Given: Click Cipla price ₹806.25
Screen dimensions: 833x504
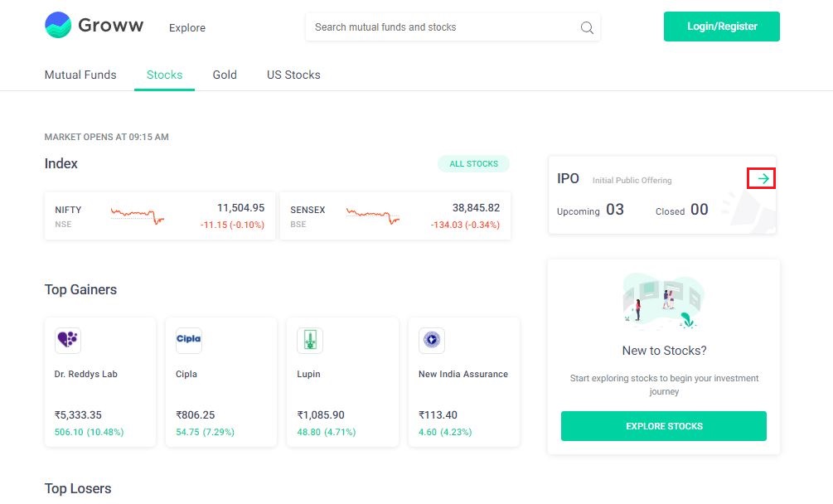Looking at the screenshot, I should [x=196, y=414].
